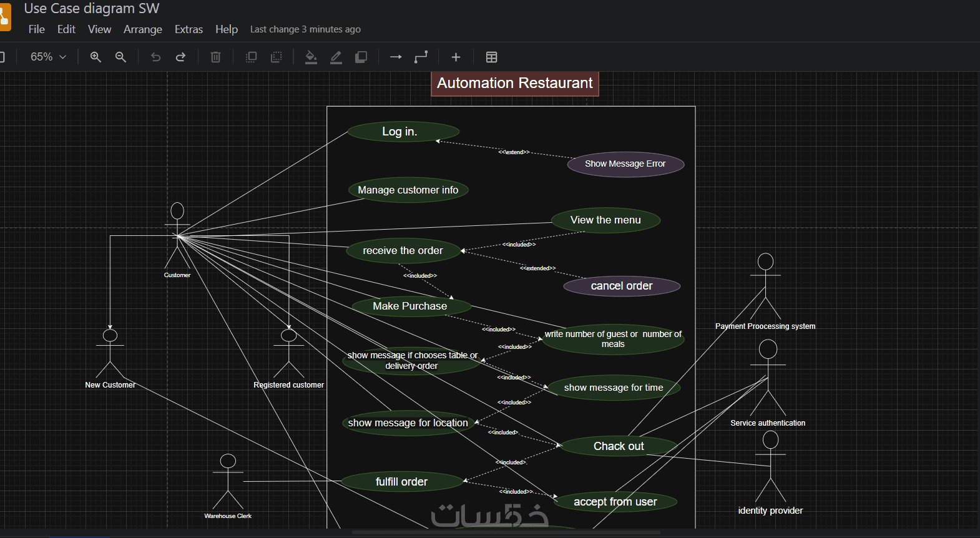This screenshot has width=980, height=538.
Task: Open the 65% zoom level dropdown
Action: [48, 57]
